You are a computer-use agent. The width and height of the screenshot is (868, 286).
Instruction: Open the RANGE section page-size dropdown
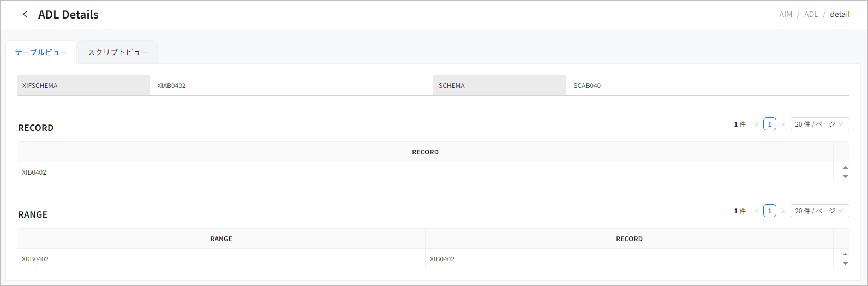click(819, 211)
